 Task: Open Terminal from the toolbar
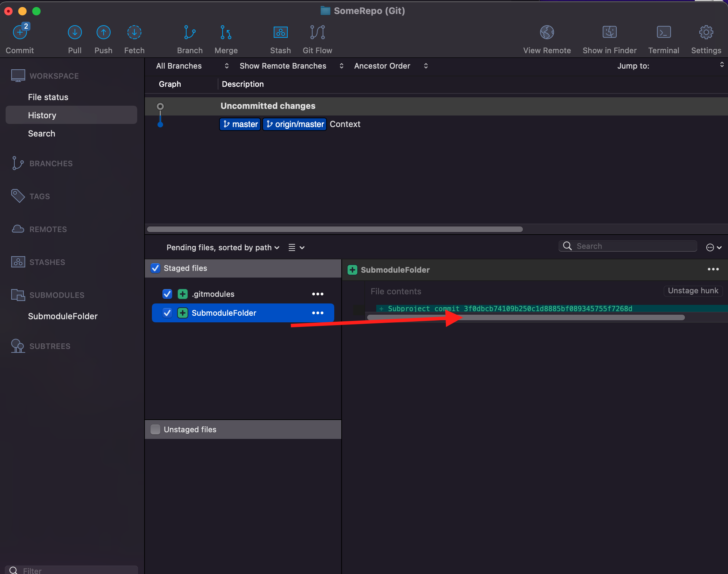pyautogui.click(x=663, y=33)
